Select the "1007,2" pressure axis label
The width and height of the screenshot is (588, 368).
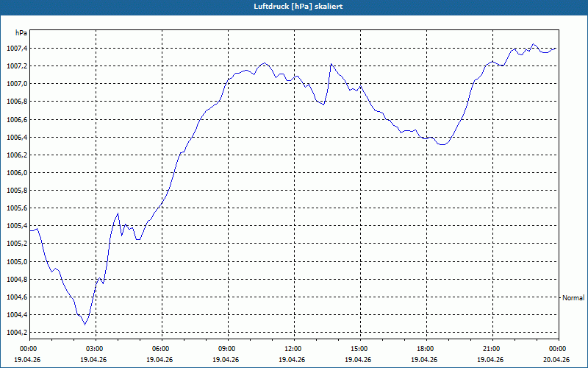click(17, 66)
